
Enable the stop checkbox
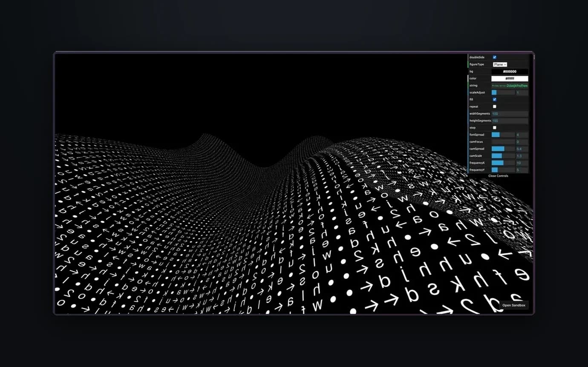[494, 128]
